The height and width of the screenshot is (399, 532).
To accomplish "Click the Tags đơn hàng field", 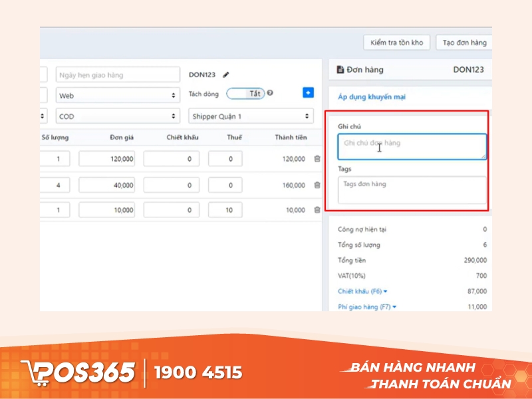I will (x=412, y=190).
